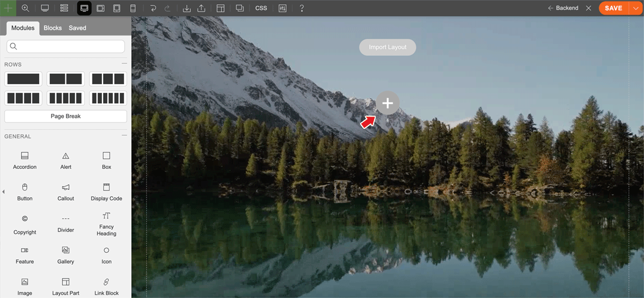Select the Gallery module icon
The height and width of the screenshot is (298, 644).
[x=65, y=255]
